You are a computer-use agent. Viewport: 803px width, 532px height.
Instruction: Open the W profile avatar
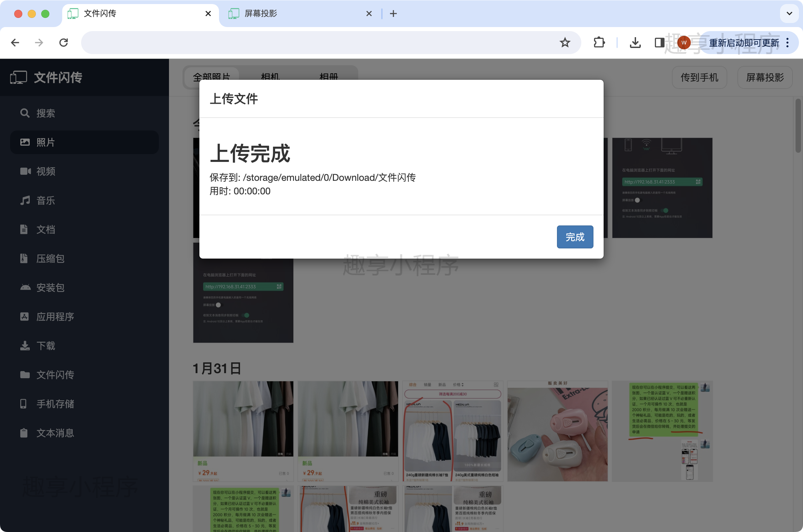pyautogui.click(x=684, y=42)
